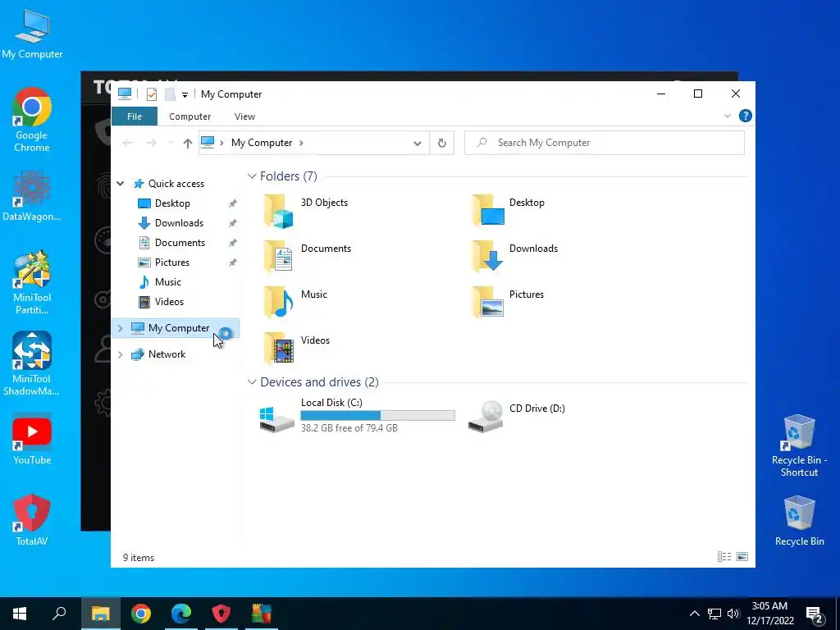Expand My Computer tree node

coord(121,328)
